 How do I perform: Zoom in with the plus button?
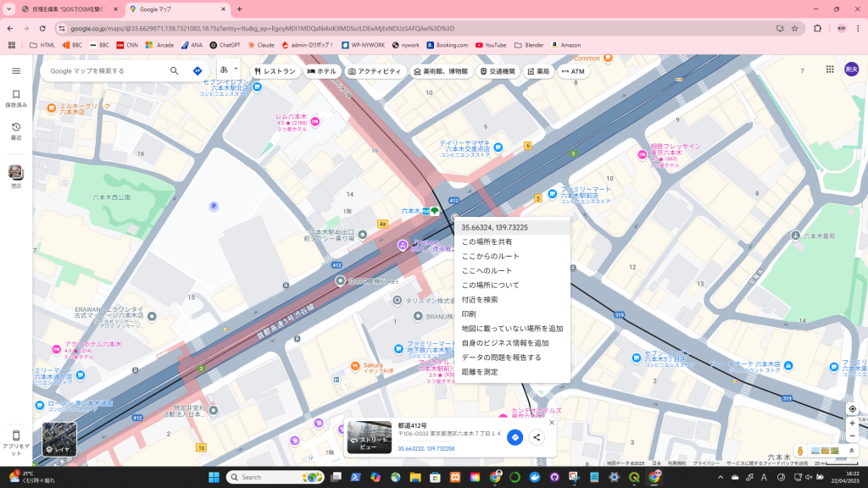852,424
